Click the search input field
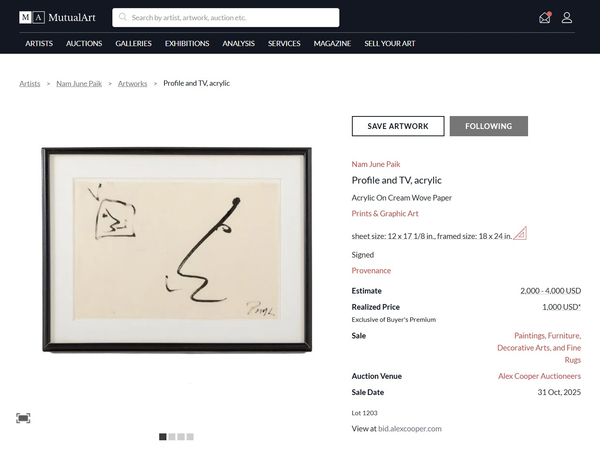Screen dimensions: 600x452 (x=230, y=17)
